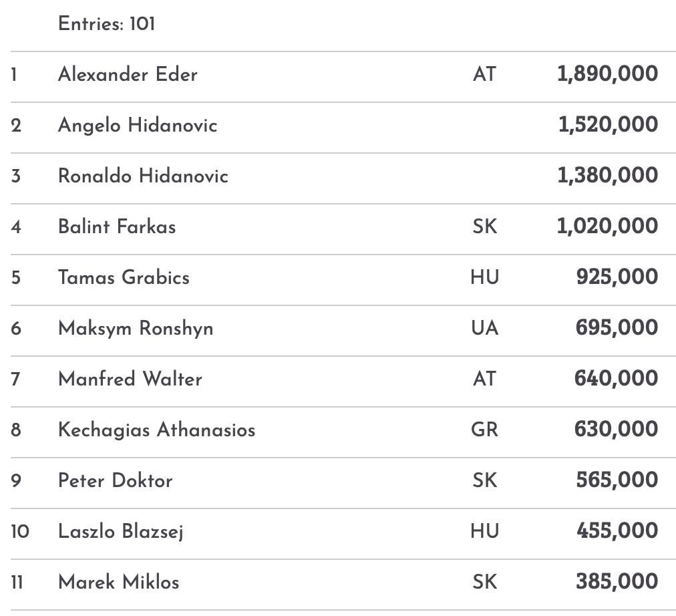Click on Ronaldo Hidanovic's name

143,176
